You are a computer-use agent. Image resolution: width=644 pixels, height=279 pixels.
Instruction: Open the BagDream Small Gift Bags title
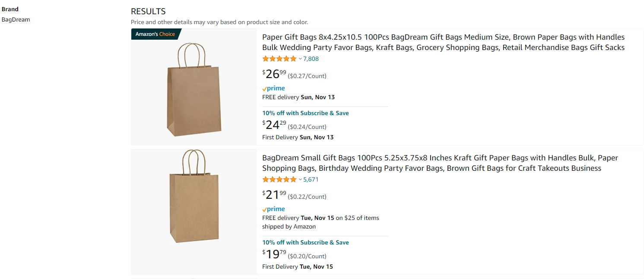(440, 163)
